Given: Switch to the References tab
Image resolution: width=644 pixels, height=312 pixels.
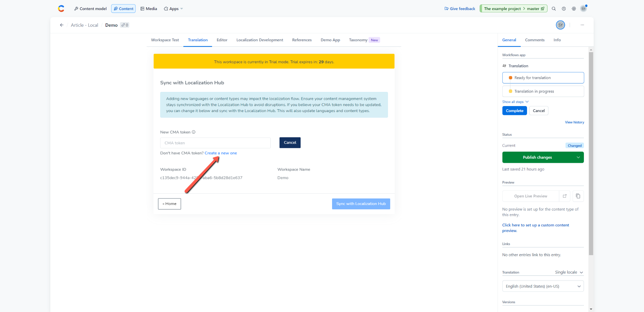Looking at the screenshot, I should tap(302, 40).
